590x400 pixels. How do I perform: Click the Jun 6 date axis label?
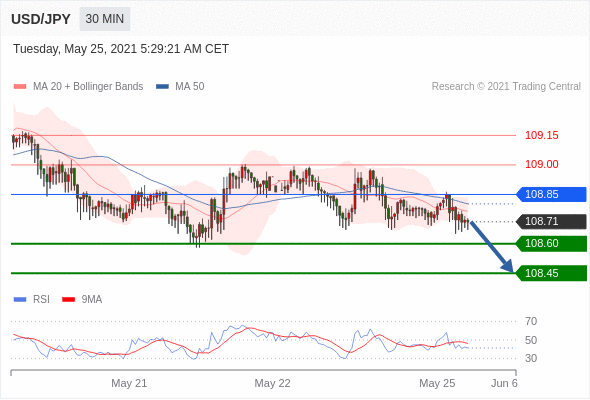504,383
